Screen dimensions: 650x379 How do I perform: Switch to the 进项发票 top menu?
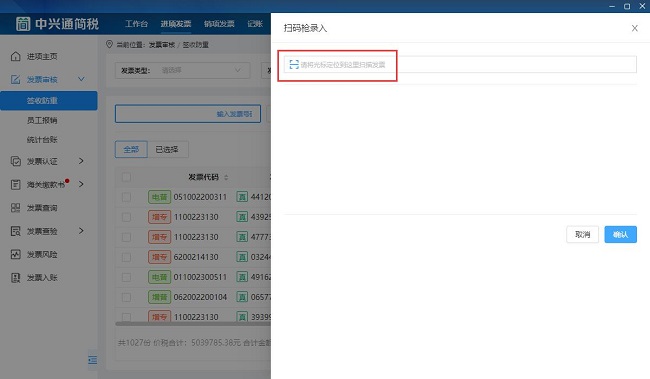tap(176, 24)
